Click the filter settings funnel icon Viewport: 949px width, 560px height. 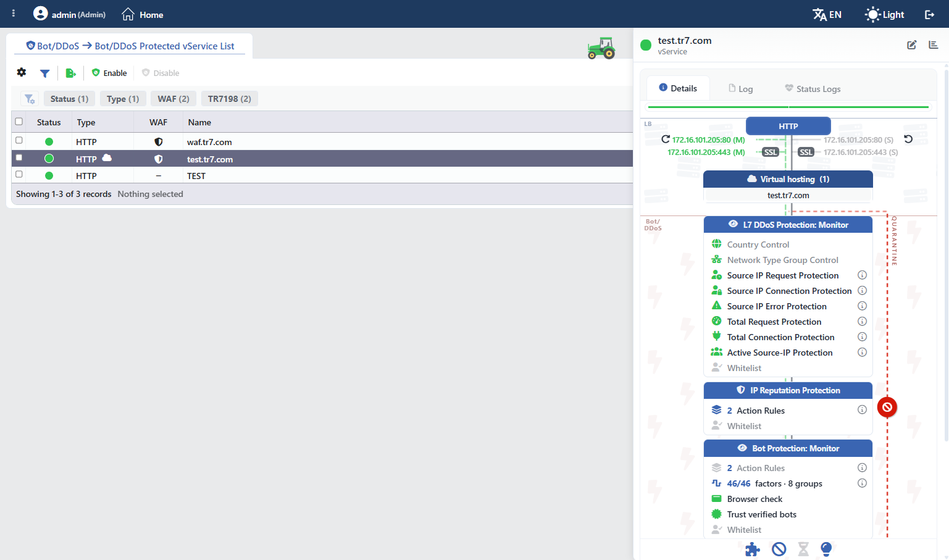click(30, 99)
